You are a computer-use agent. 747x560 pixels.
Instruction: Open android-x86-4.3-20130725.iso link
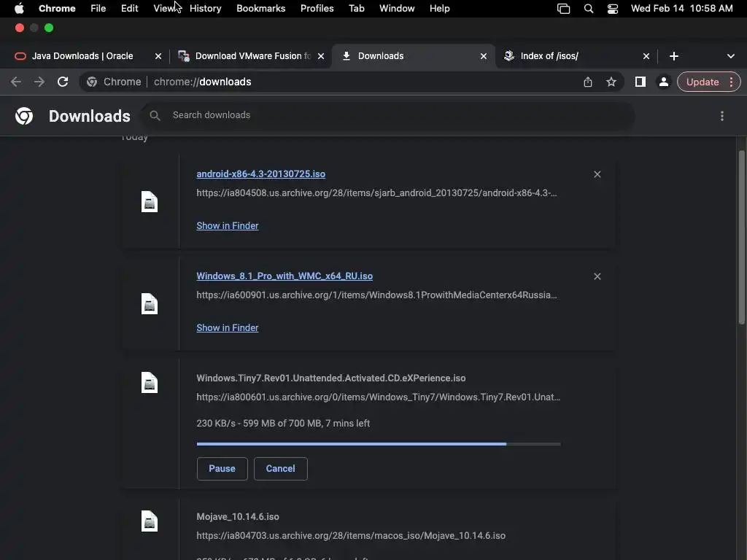pyautogui.click(x=260, y=174)
